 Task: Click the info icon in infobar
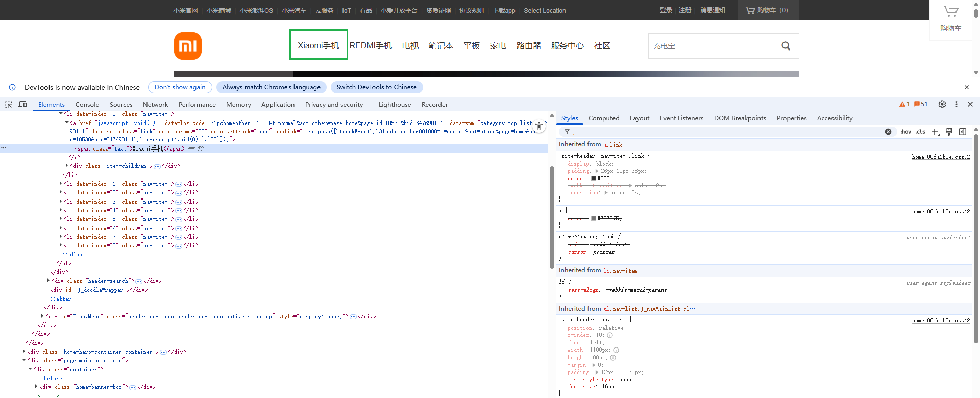pyautogui.click(x=12, y=87)
